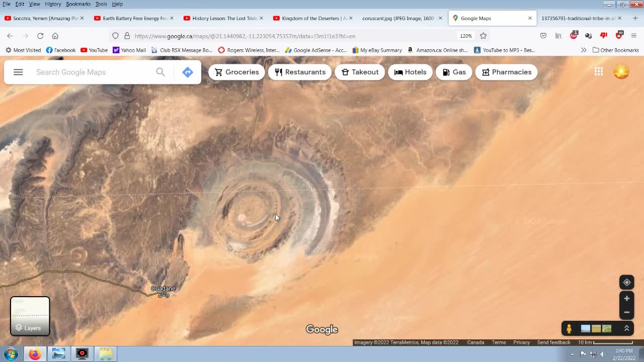Open the Most Visited bookmark folder
644x362 pixels.
coord(23,50)
